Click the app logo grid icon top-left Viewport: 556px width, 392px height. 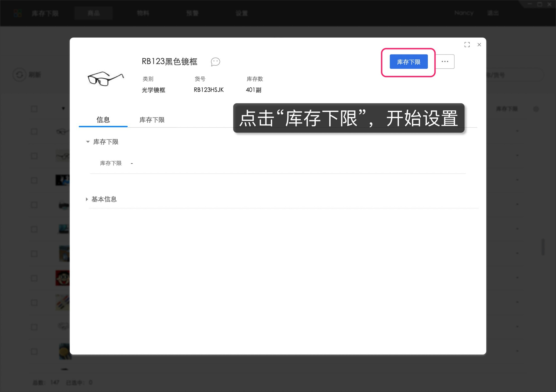pos(18,13)
